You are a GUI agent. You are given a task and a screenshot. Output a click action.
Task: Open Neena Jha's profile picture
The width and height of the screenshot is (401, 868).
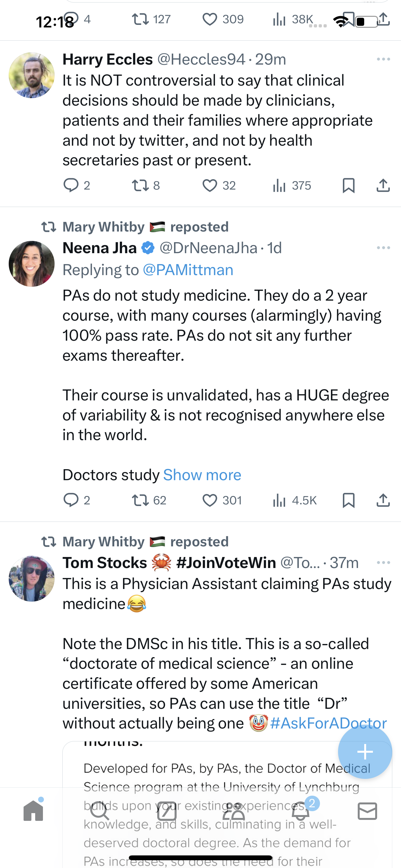click(32, 264)
